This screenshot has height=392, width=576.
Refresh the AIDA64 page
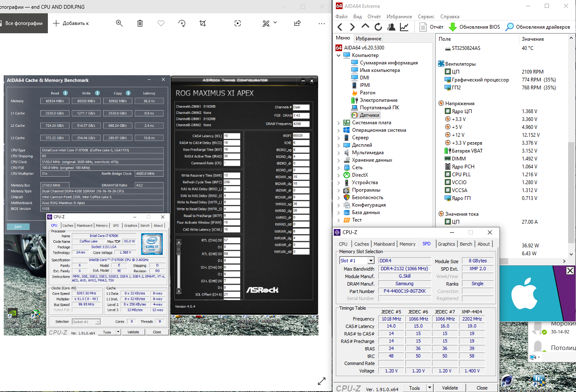tap(378, 27)
